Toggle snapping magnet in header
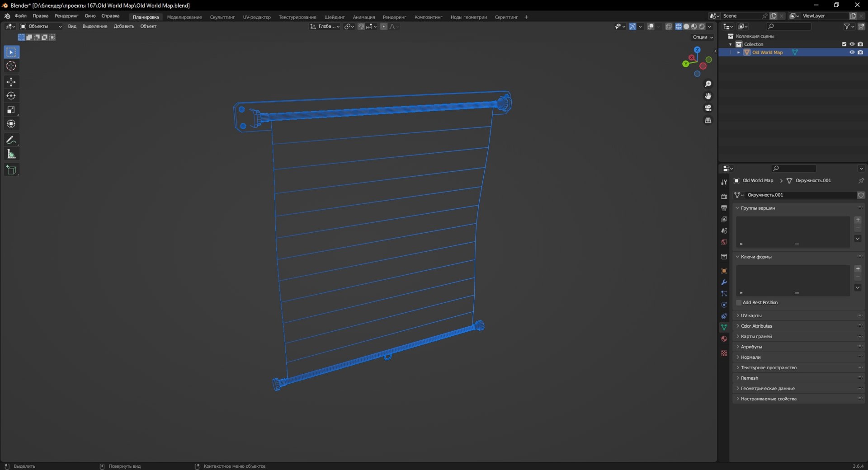This screenshot has height=470, width=868. pyautogui.click(x=361, y=27)
